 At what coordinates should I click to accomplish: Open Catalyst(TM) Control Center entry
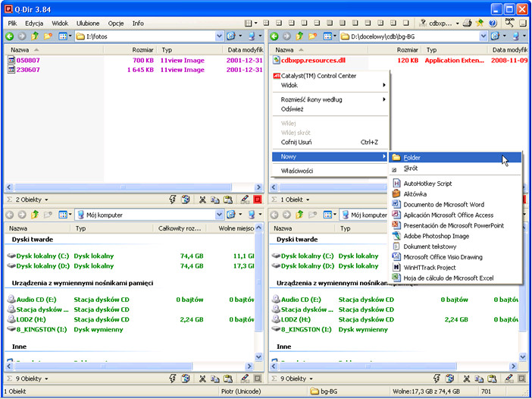(x=331, y=76)
